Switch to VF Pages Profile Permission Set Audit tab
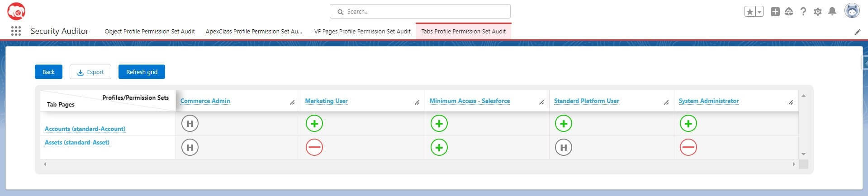The height and width of the screenshot is (196, 868). 362,31
